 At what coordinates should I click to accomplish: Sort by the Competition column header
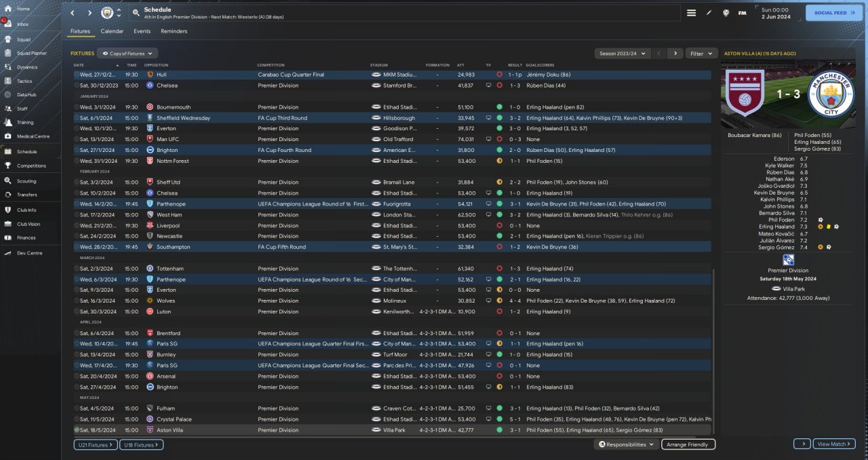tap(271, 65)
